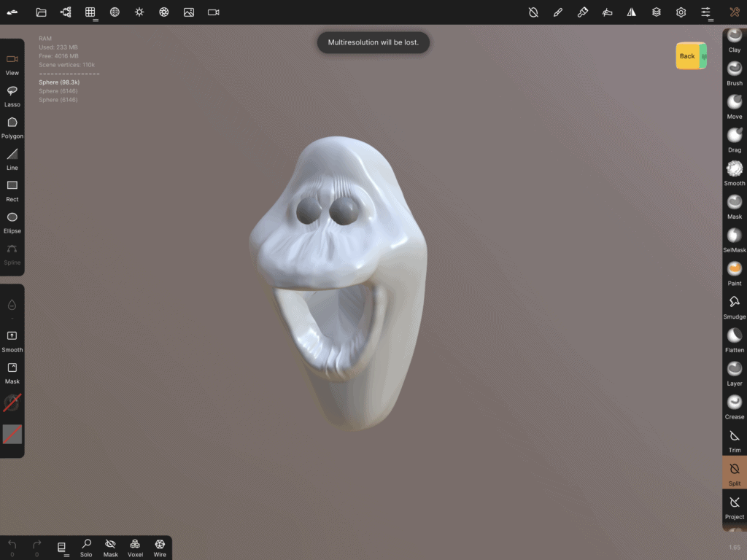This screenshot has height=560, width=747.
Task: Toggle Wire wireframe display
Action: (x=160, y=548)
